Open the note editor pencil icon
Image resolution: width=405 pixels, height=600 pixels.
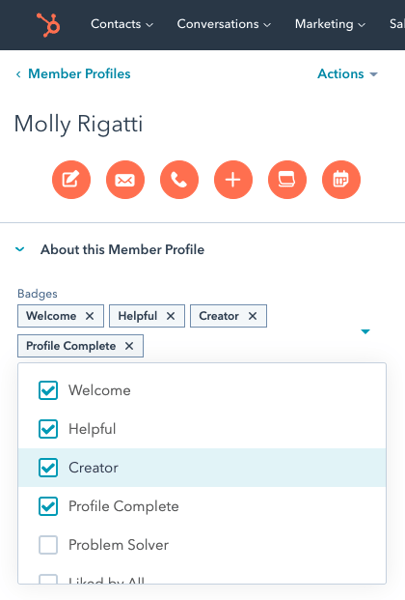click(x=71, y=179)
